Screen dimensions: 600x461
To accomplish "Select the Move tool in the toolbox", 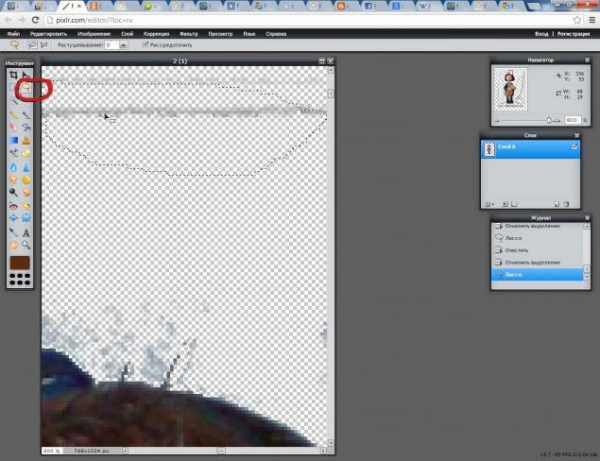I will coord(26,75).
